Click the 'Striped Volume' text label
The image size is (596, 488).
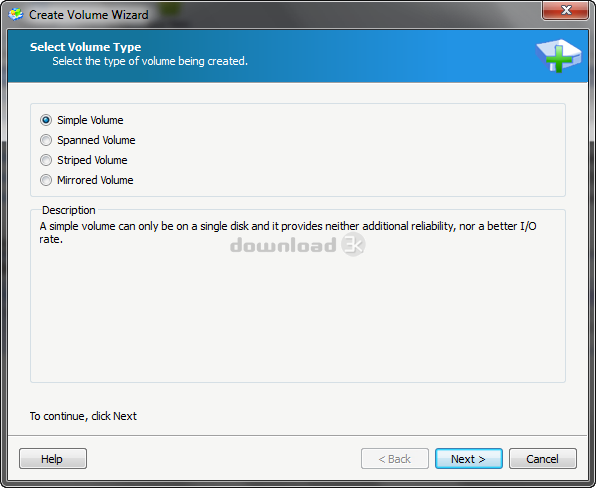coord(92,160)
